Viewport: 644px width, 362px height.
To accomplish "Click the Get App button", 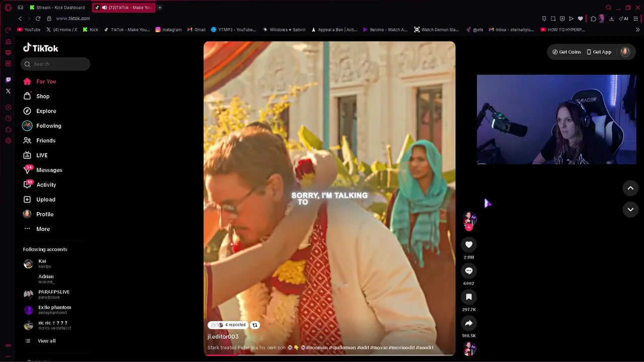I will 599,52.
